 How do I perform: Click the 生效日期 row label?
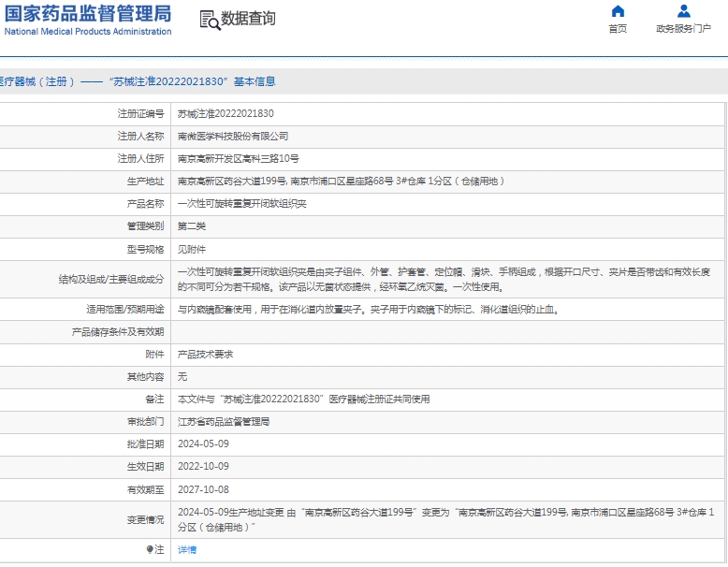(145, 466)
